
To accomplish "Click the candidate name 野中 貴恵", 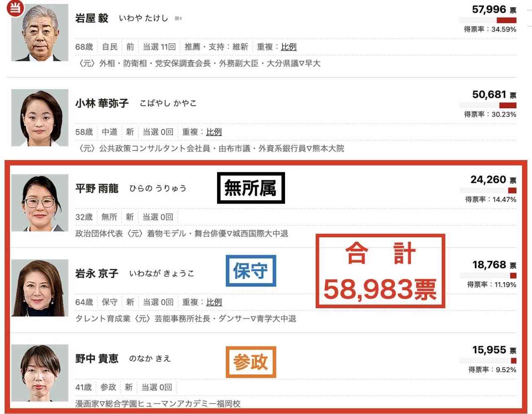I will pos(97,358).
